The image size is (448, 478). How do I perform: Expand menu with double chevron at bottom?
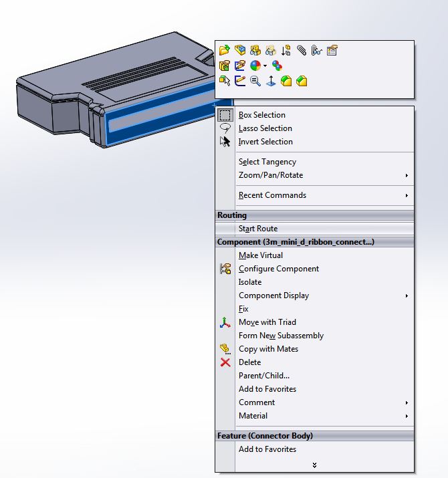314,465
